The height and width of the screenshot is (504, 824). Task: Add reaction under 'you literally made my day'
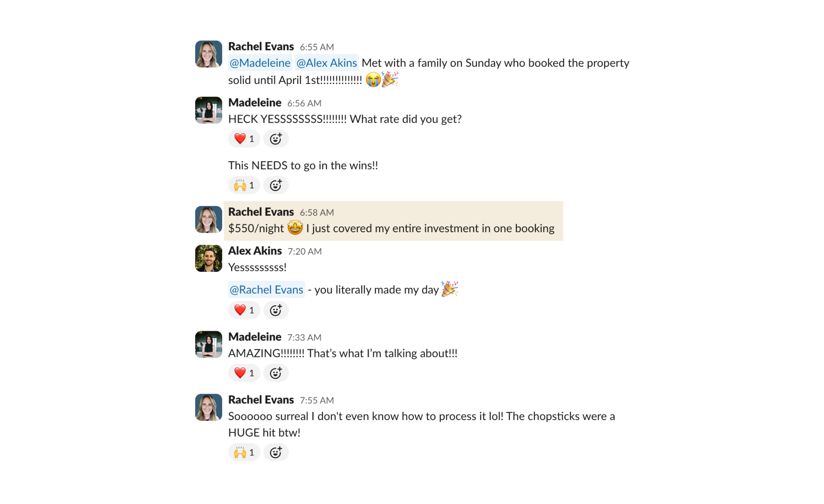[x=276, y=310]
